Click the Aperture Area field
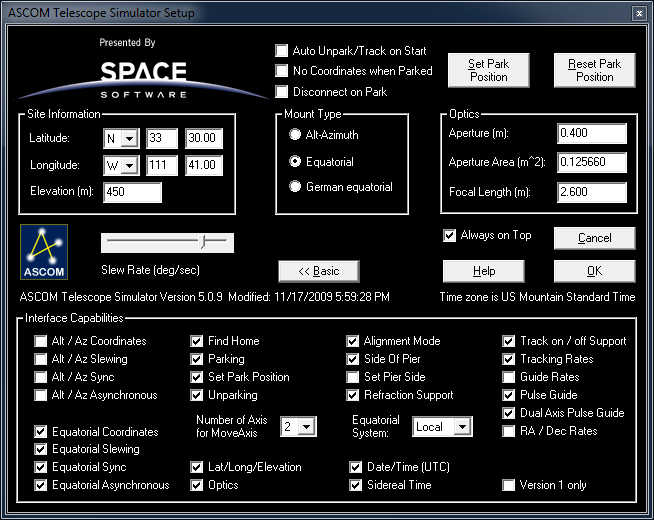 pos(592,162)
